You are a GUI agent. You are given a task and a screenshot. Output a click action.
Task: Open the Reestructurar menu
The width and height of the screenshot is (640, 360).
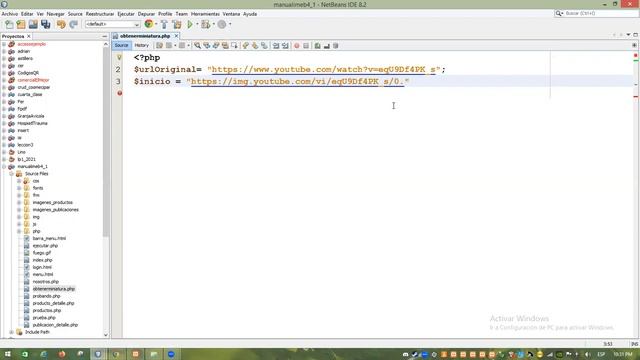100,14
